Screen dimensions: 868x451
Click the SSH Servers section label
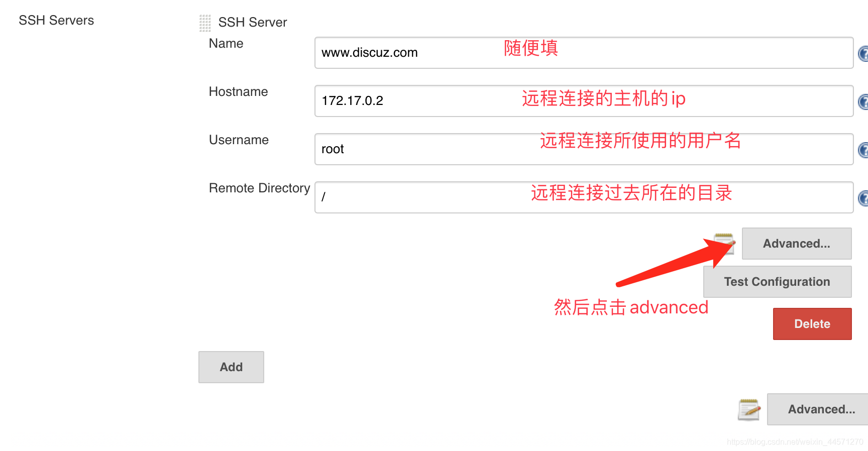[x=56, y=20]
